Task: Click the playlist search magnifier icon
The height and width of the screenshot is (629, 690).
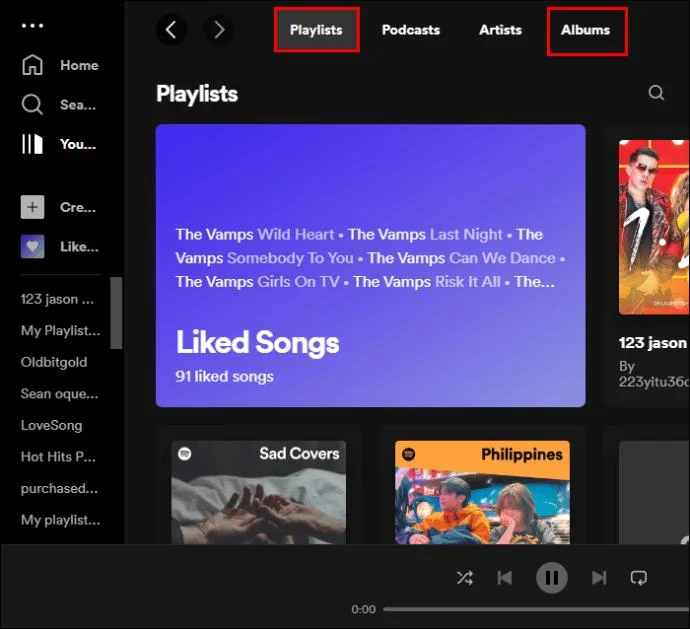Action: [x=656, y=92]
